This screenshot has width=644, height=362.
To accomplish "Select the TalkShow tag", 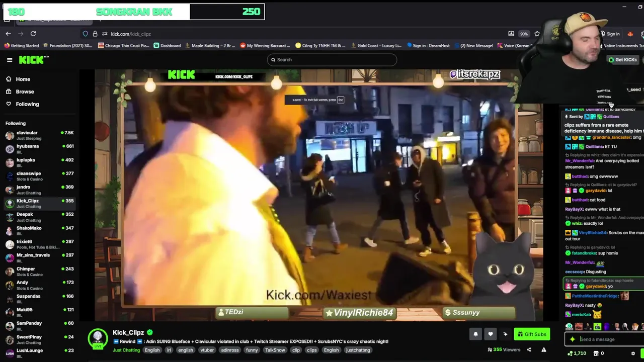I will [275, 350].
